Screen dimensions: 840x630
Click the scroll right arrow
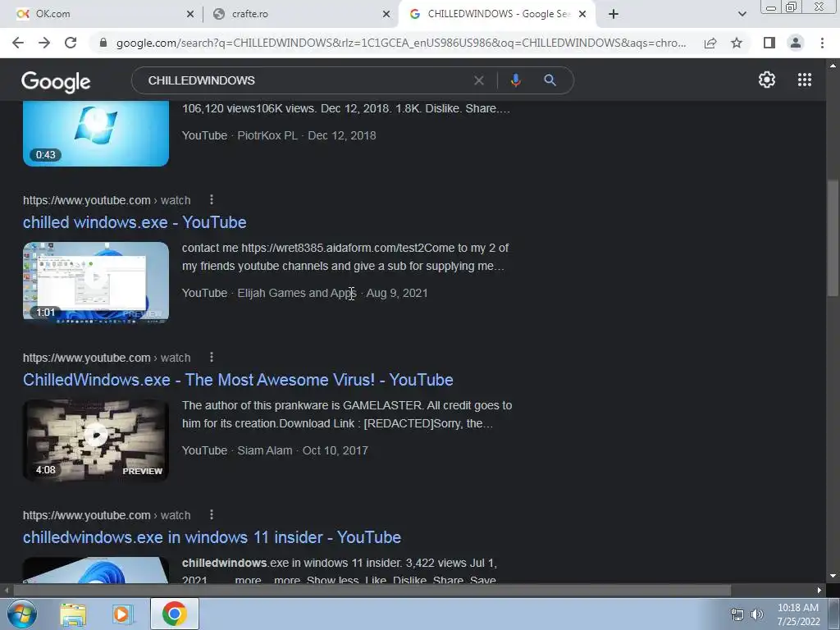click(819, 591)
